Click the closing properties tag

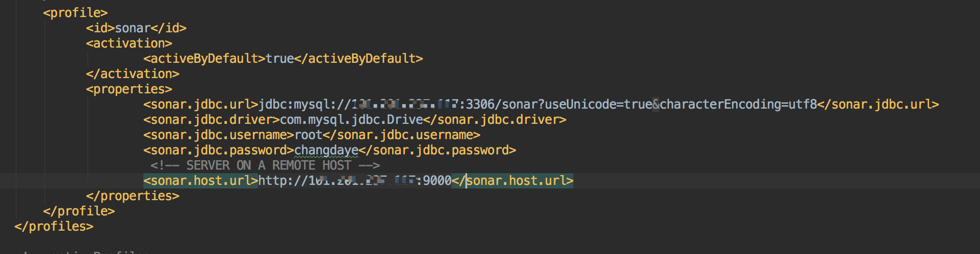pos(133,196)
